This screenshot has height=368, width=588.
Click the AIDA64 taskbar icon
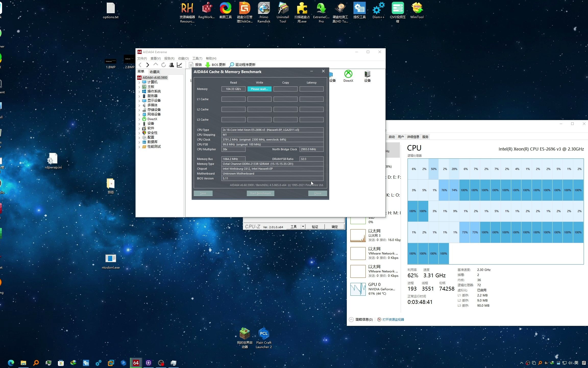click(136, 363)
